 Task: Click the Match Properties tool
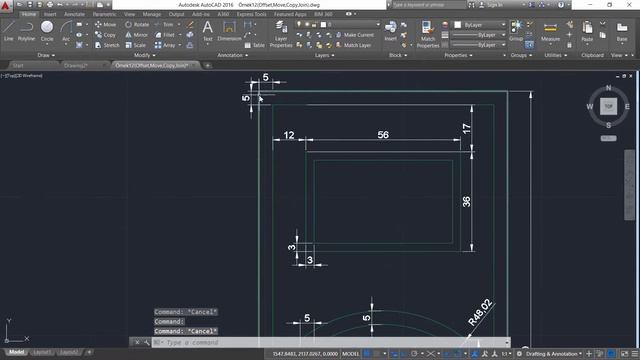point(427,34)
